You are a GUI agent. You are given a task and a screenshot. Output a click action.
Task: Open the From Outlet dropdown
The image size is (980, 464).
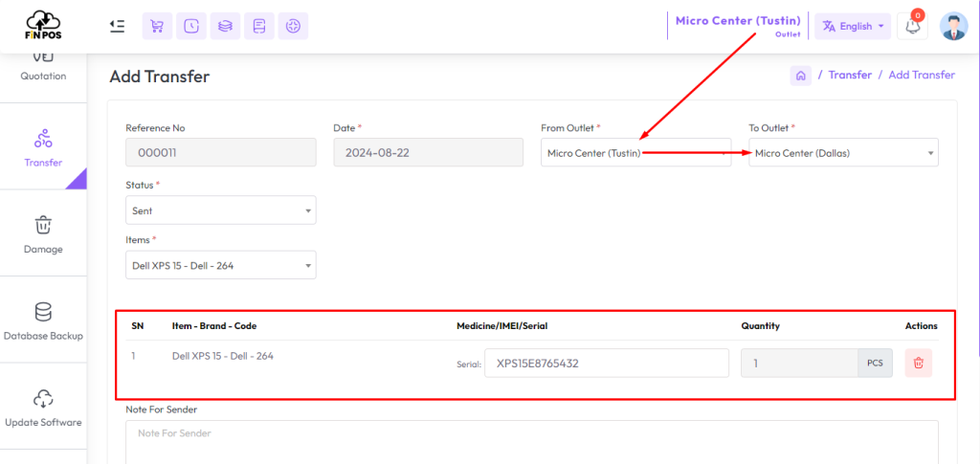coord(635,152)
